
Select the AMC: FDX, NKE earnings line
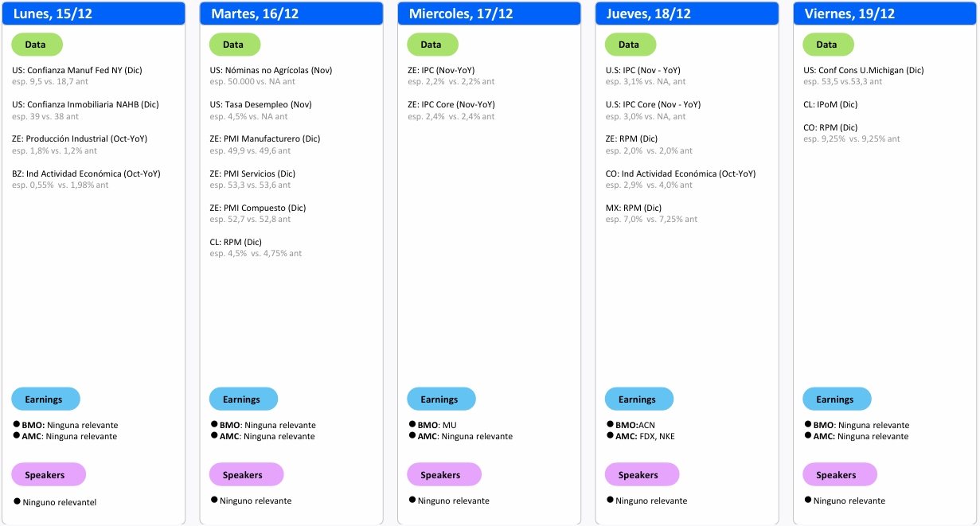tap(644, 436)
